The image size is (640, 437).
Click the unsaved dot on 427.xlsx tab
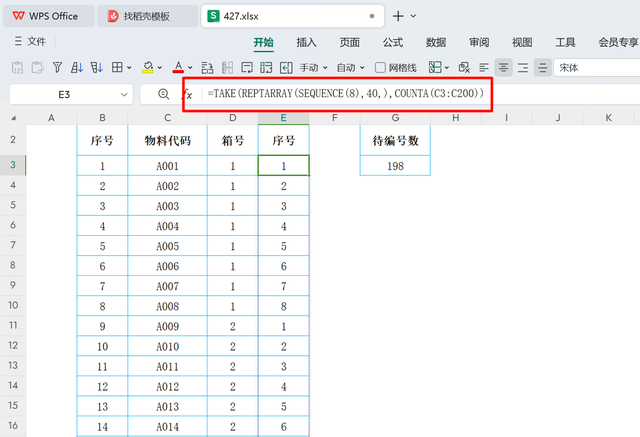point(372,16)
